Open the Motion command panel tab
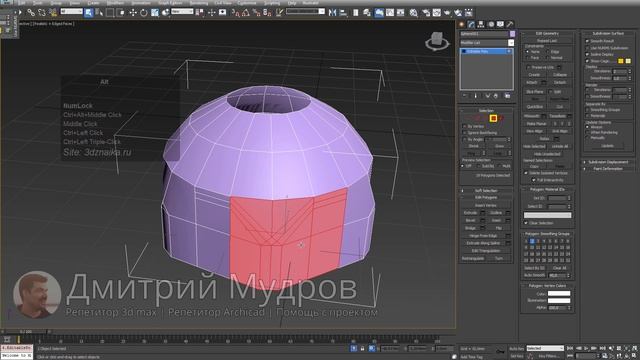The image size is (640, 360). [491, 24]
